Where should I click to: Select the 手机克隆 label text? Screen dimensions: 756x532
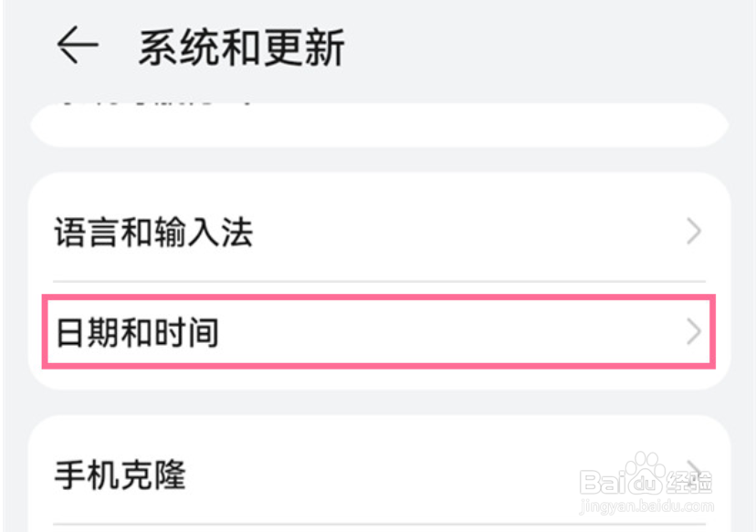click(120, 475)
